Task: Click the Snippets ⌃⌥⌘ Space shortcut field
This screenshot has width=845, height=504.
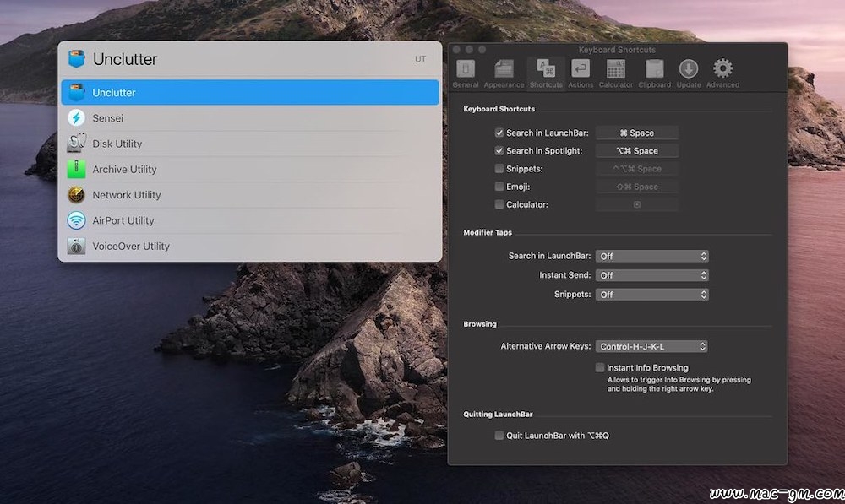Action: [x=637, y=169]
